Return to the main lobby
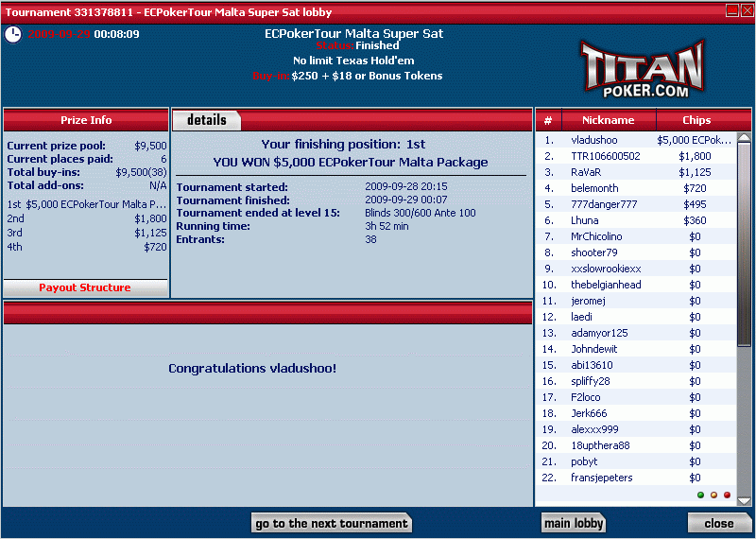Screen dimensions: 756x539 [x=574, y=523]
